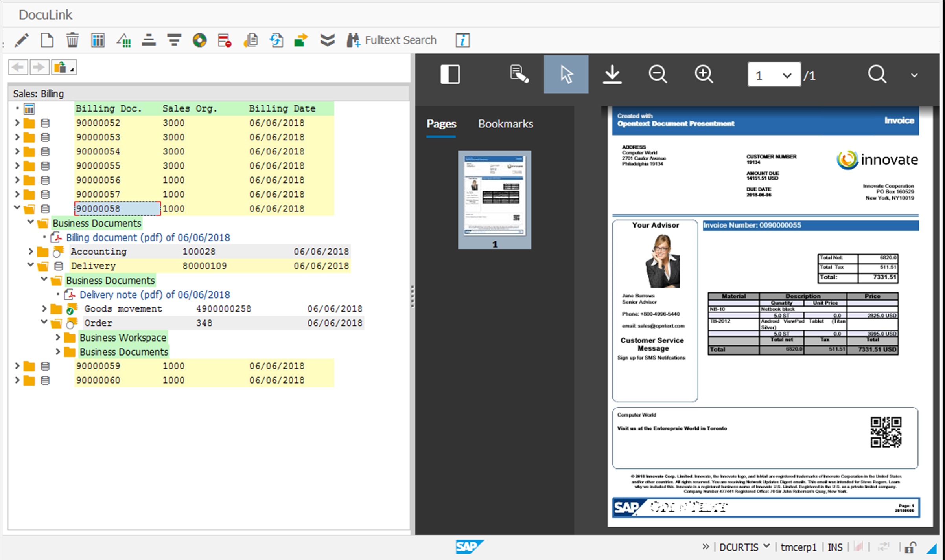Expand the Accounting 100028 node

coord(31,251)
